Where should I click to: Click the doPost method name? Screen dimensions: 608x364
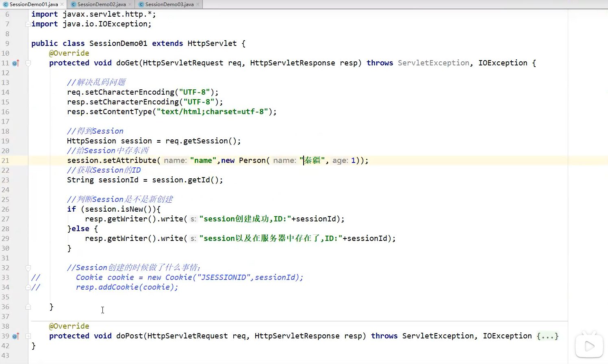pos(130,336)
